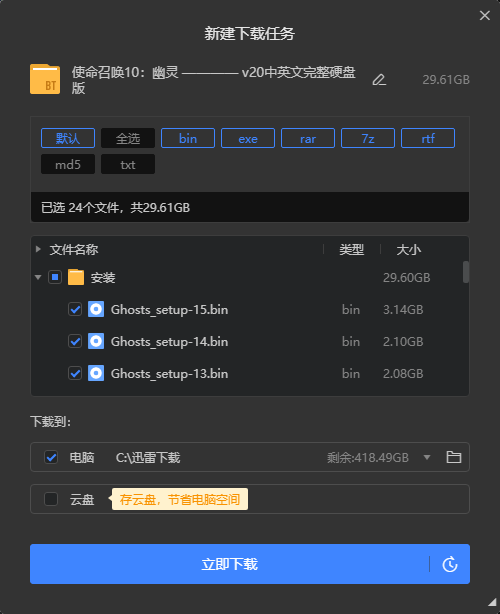Enable the 云盘 cloud storage checkbox
Screen dimensions: 500x614
coord(51,499)
